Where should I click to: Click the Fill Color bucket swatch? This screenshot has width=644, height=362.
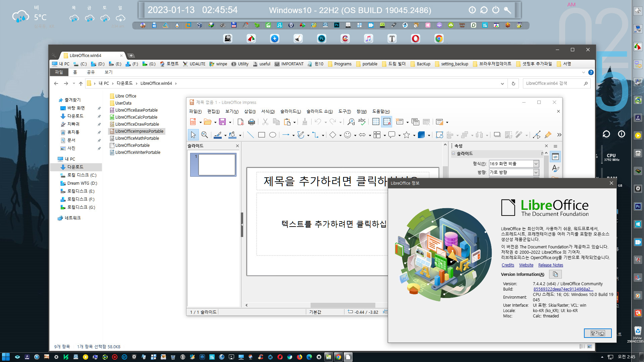coord(232,135)
